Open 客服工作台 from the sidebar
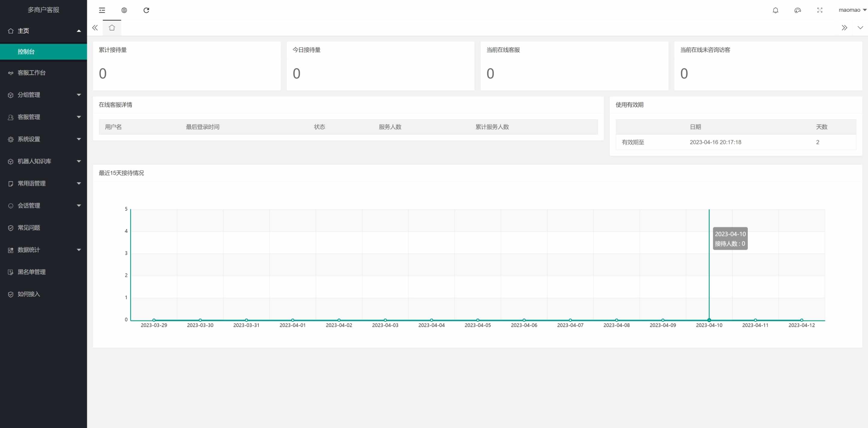 tap(32, 73)
